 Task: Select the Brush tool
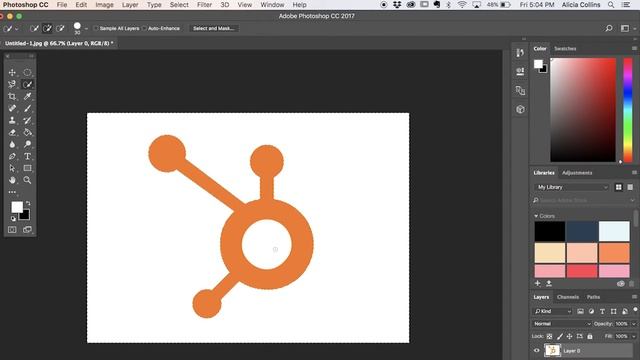pos(27,108)
